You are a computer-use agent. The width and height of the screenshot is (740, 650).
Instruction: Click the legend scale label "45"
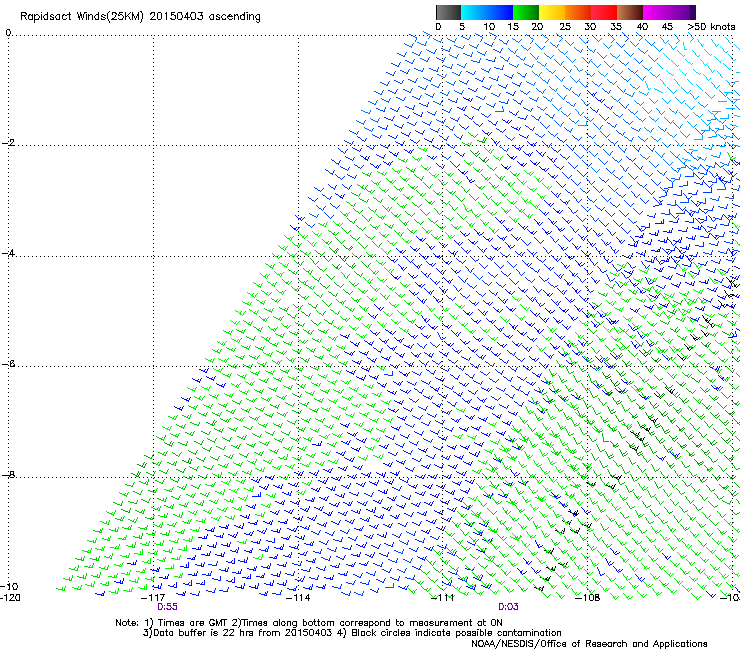coord(667,27)
